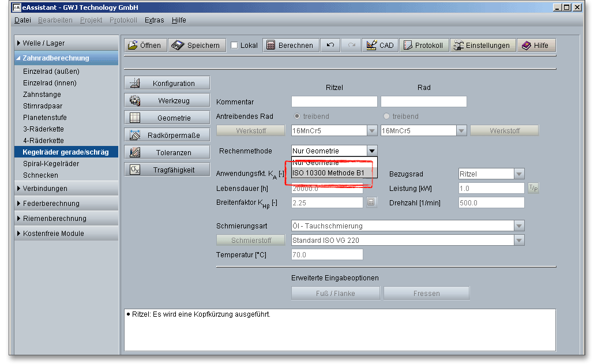
Task: Select the Ritzel treibend radio button
Action: click(x=298, y=117)
